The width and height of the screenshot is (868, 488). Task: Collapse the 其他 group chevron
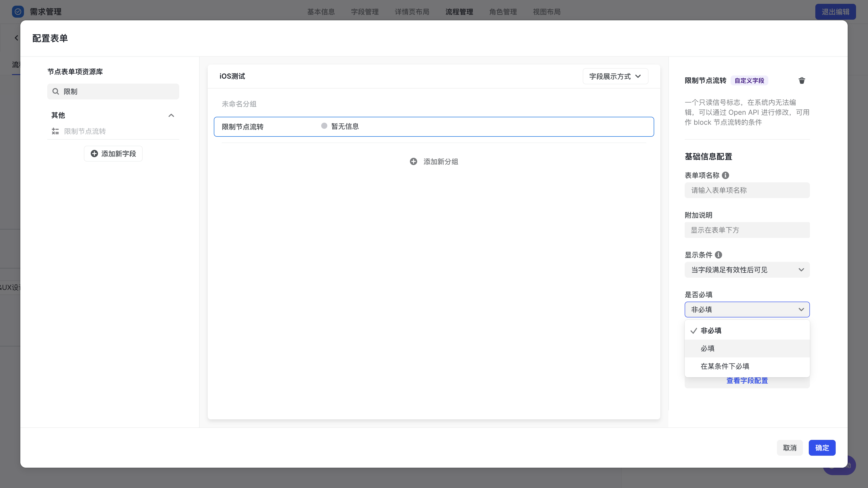point(171,115)
